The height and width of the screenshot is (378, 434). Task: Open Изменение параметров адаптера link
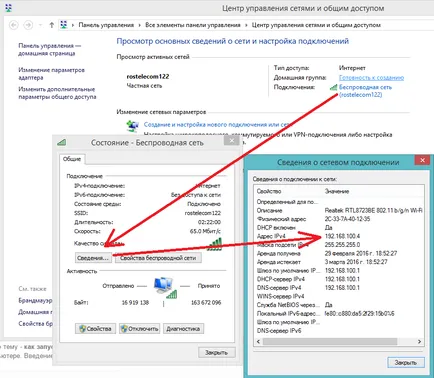[x=51, y=74]
